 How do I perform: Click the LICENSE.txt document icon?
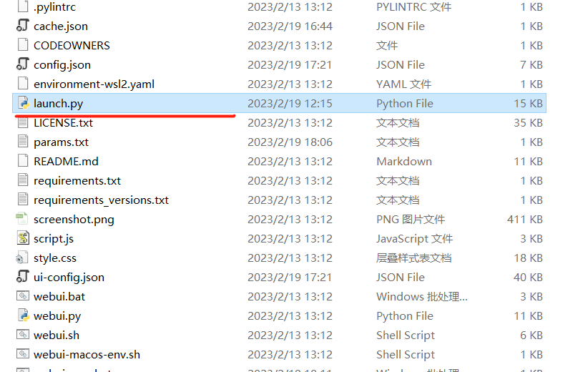23,122
